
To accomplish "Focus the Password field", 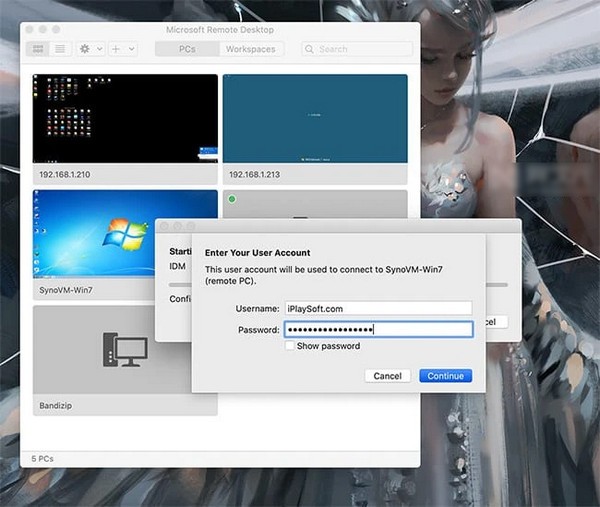I will (378, 329).
